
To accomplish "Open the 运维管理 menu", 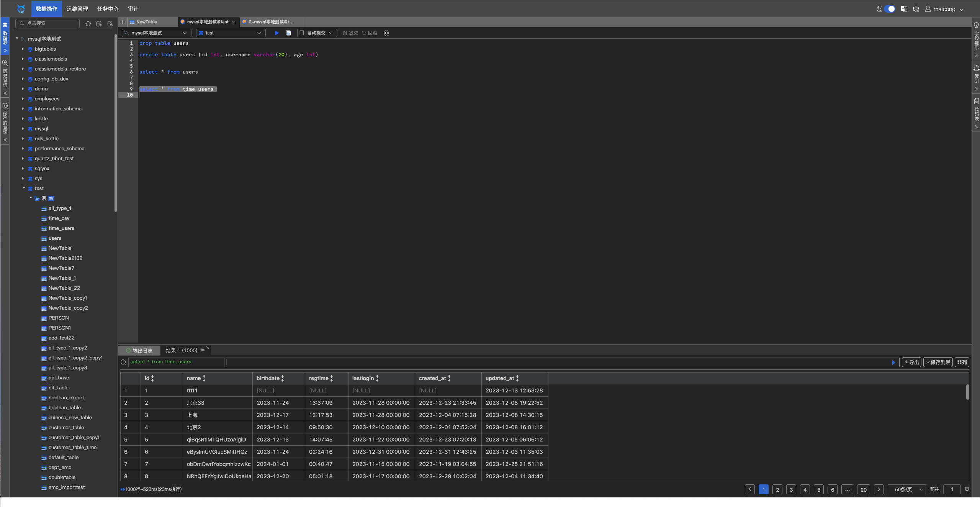I will 77,9.
